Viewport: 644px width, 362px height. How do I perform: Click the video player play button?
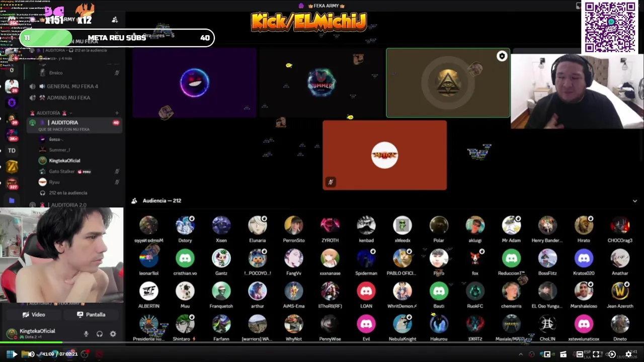(x=14, y=354)
